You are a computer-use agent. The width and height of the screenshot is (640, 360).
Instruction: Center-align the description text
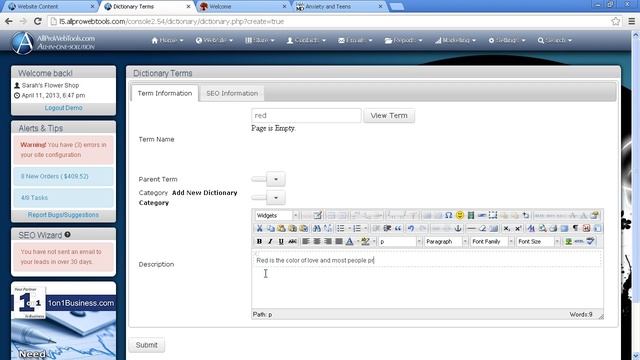[317, 242]
